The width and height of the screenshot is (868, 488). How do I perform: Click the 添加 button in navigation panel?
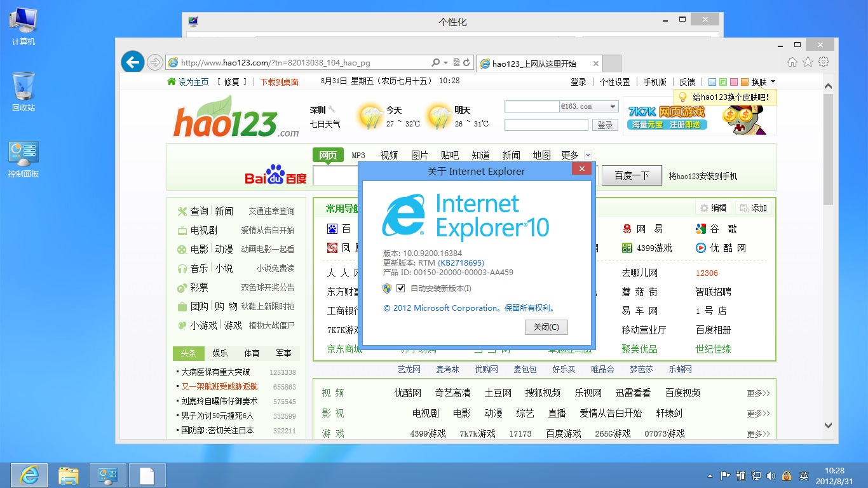754,208
